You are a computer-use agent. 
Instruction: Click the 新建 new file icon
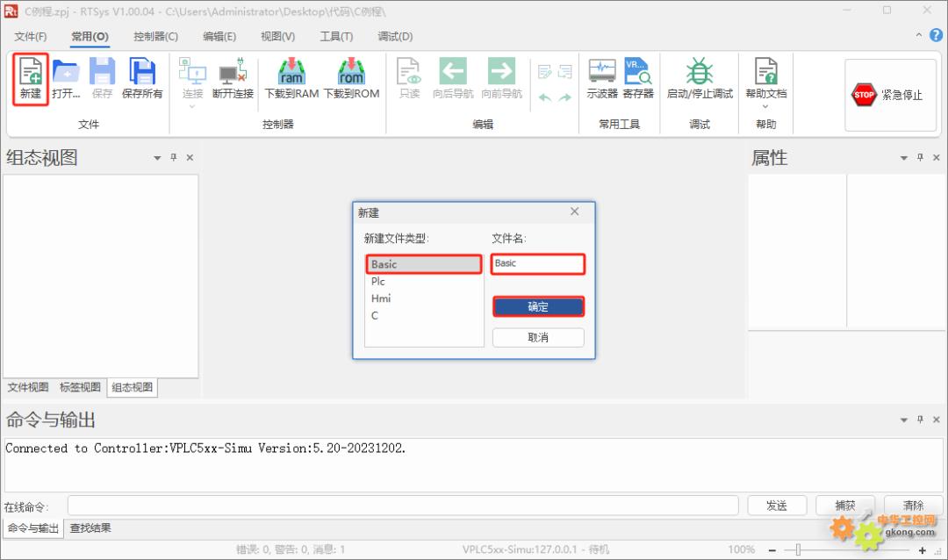tap(30, 77)
